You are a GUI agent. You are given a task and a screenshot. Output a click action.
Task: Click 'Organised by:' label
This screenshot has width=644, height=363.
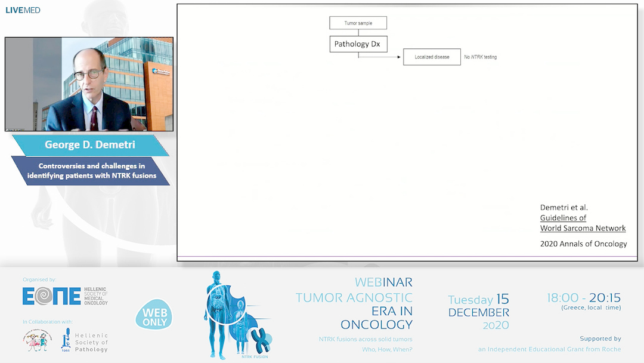tap(39, 279)
